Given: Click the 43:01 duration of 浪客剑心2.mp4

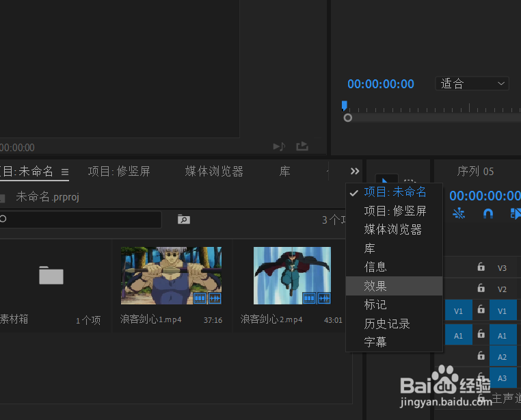Looking at the screenshot, I should click(x=333, y=320).
